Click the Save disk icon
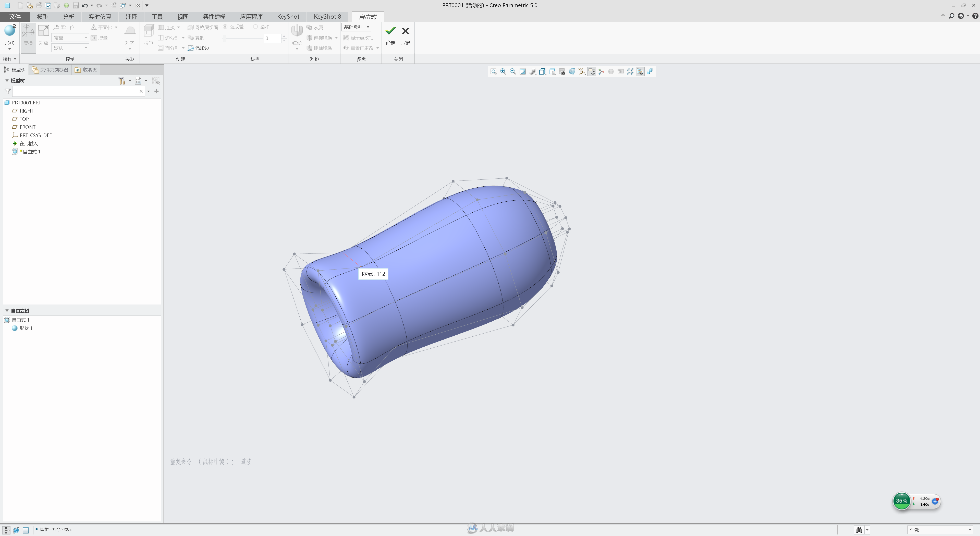 point(76,5)
